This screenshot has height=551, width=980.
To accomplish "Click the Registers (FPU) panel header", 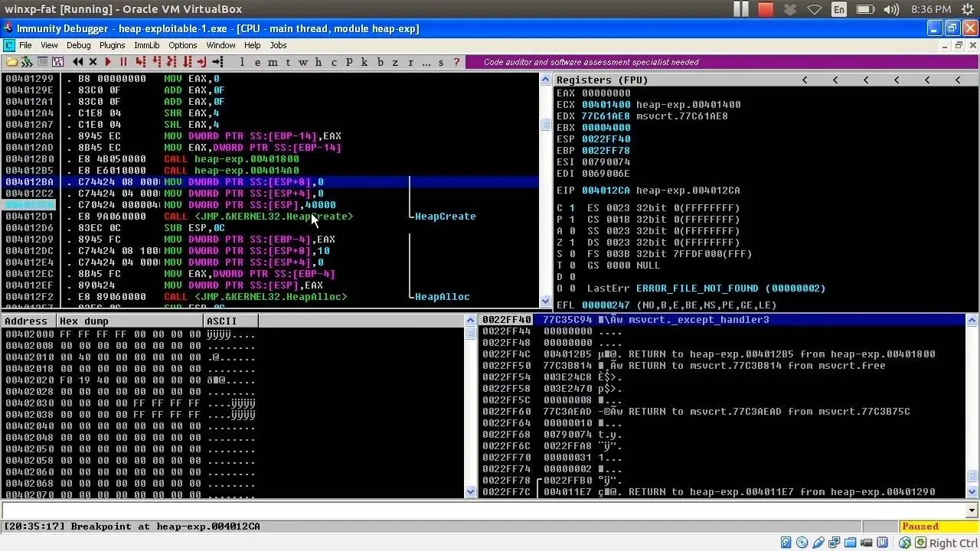I will (x=766, y=80).
